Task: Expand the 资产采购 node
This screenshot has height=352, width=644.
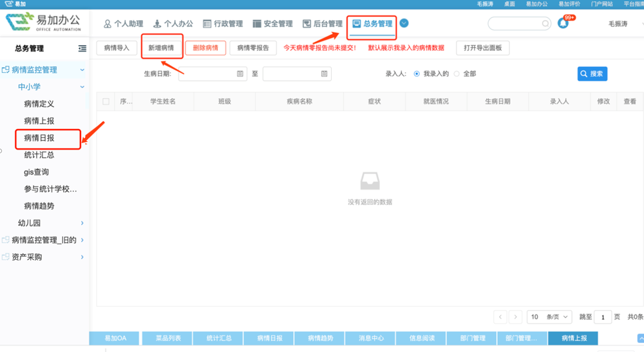Action: (x=82, y=257)
